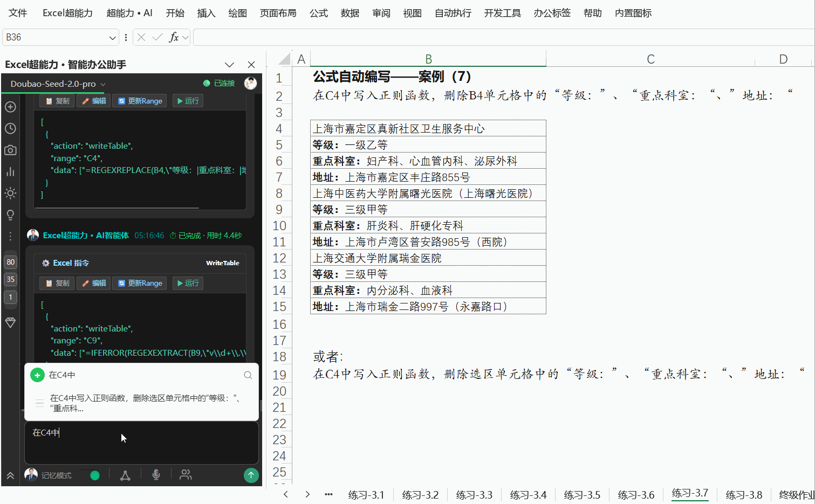Screen dimensions: 815x504
Task: Click the green send arrow button
Action: (x=251, y=475)
